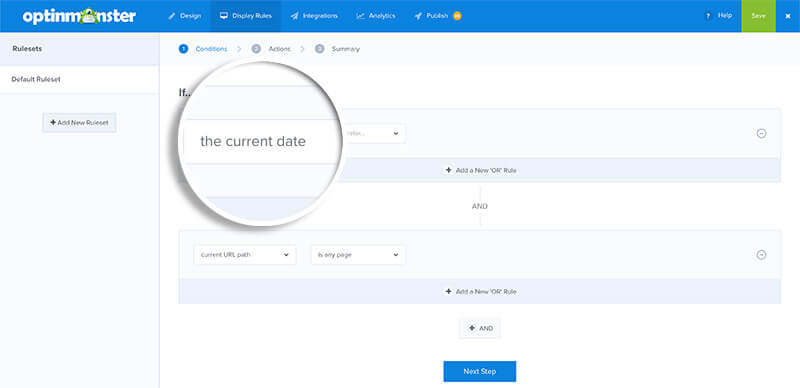Click the rocket icon beside Publish
The width and height of the screenshot is (800, 388).
[x=418, y=16]
